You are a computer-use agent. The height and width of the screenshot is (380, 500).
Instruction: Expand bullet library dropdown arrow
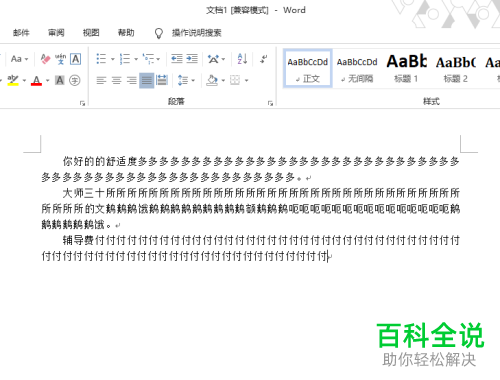coord(113,59)
